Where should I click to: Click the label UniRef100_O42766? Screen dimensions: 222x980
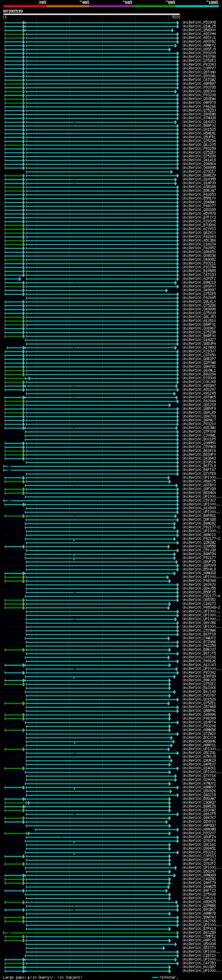199,921
